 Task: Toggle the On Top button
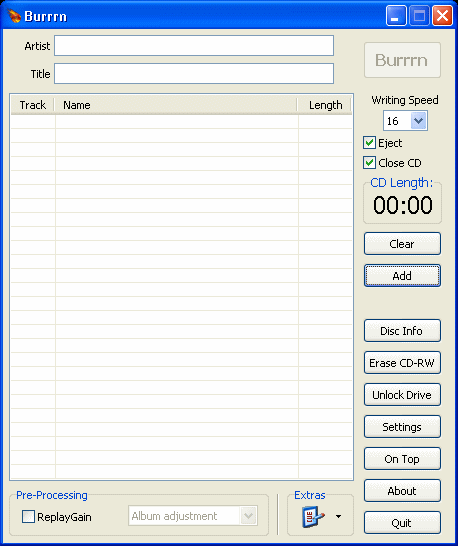tap(402, 459)
